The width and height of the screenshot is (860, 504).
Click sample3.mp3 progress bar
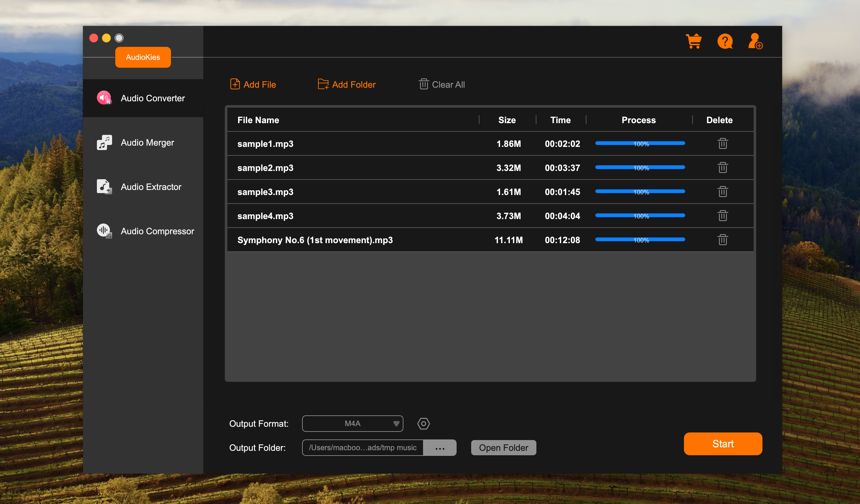(x=640, y=192)
